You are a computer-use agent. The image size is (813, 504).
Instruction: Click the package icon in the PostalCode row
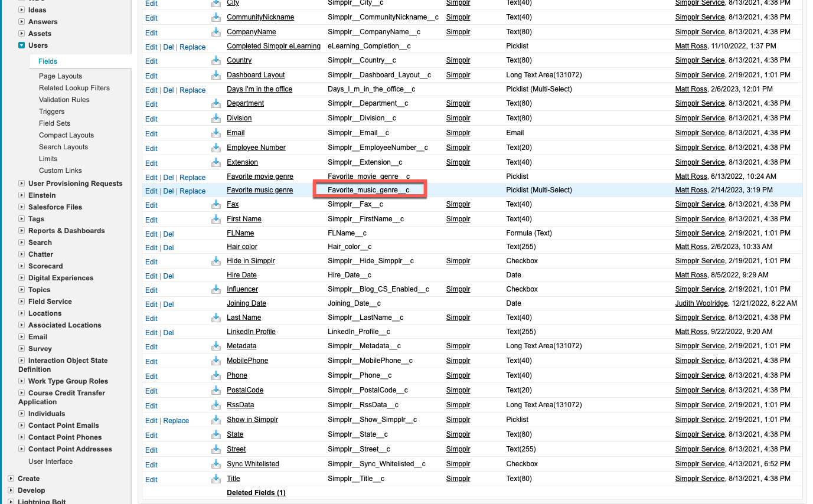[216, 390]
